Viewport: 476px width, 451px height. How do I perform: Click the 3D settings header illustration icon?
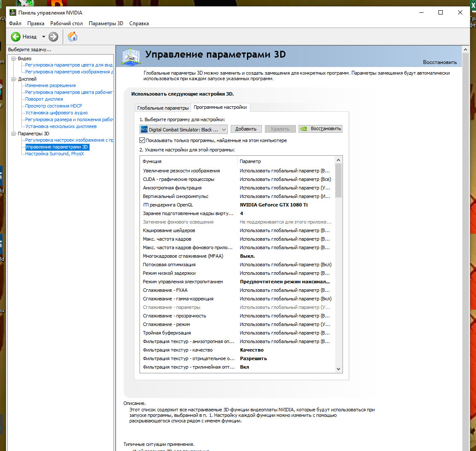(131, 56)
